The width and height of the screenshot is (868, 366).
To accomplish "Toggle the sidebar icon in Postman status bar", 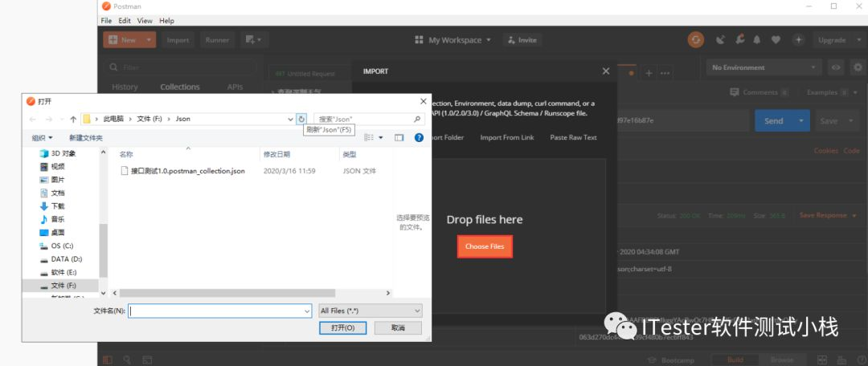I will tap(108, 360).
